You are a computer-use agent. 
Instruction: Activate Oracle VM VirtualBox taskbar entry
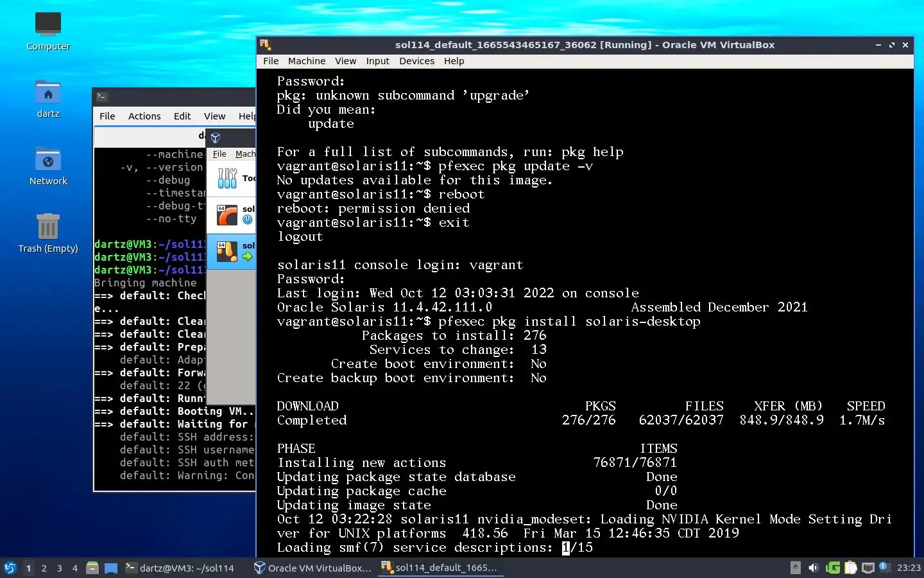pos(313,568)
